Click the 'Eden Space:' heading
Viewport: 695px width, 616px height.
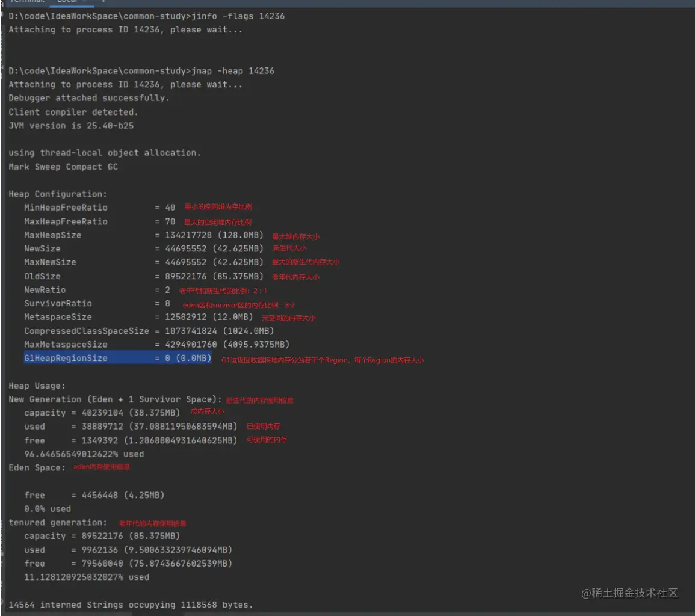pos(37,468)
